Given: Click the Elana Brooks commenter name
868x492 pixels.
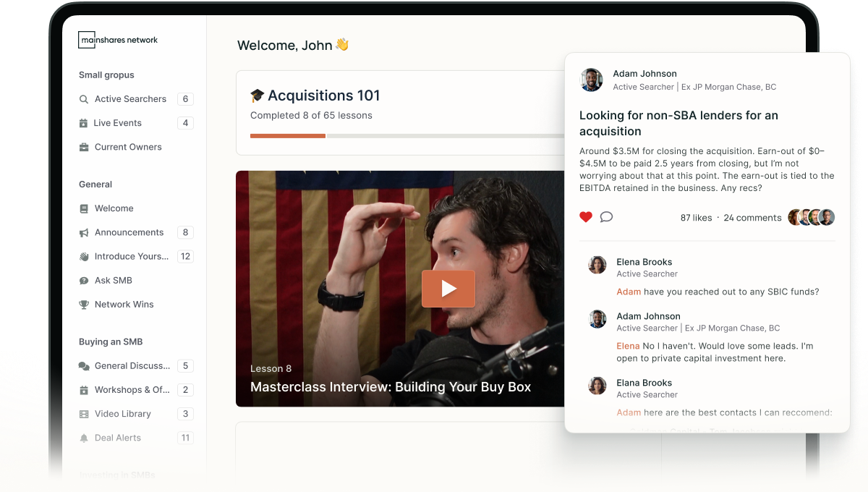Looking at the screenshot, I should [644, 383].
